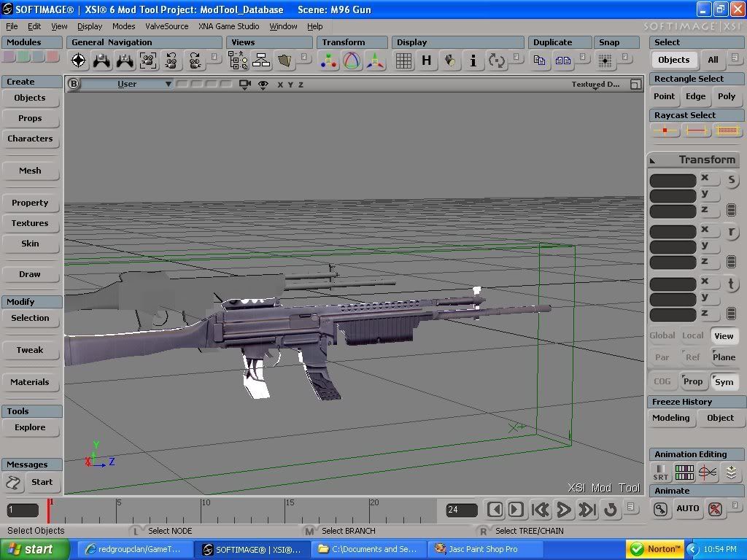Open the General Navigation options list button
This screenshot has width=747, height=560.
click(x=214, y=58)
